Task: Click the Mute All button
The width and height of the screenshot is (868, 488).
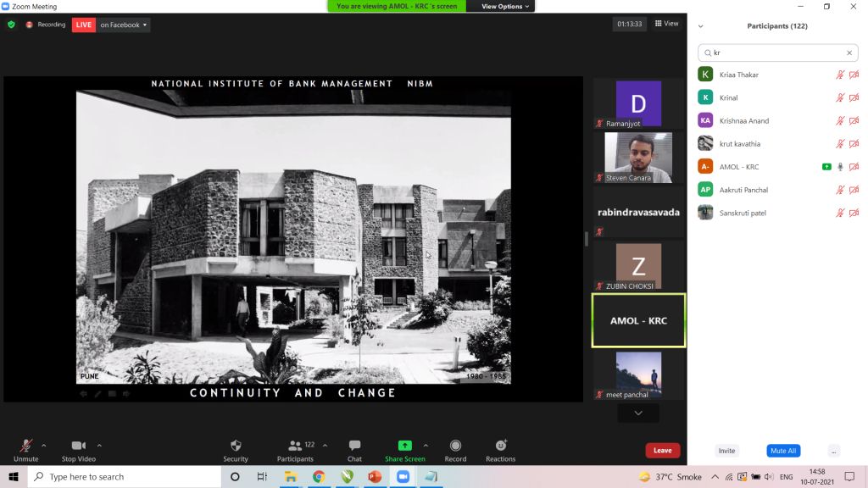Action: (x=782, y=451)
